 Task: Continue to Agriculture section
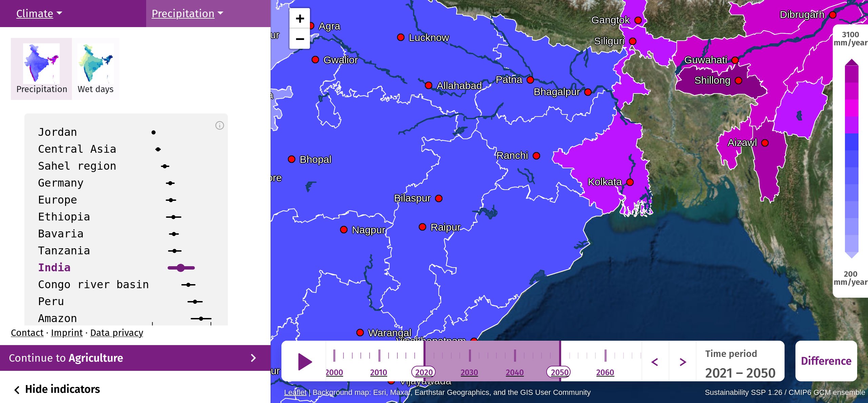(x=135, y=358)
